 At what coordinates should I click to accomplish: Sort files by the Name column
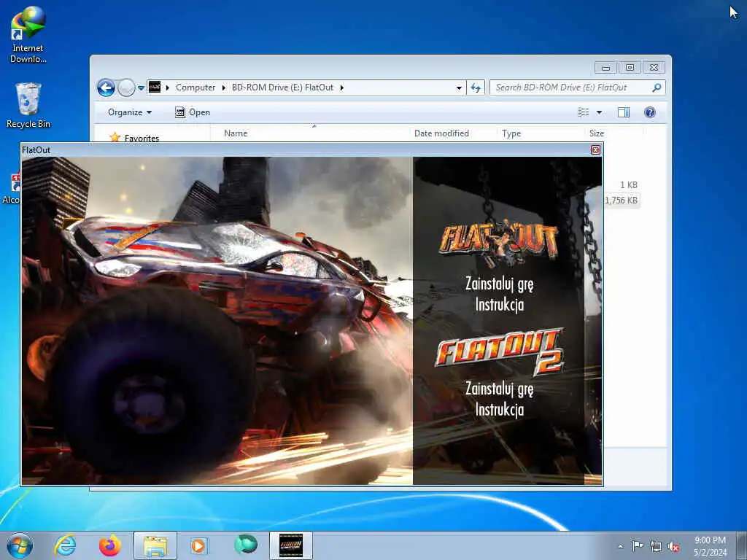click(310, 133)
